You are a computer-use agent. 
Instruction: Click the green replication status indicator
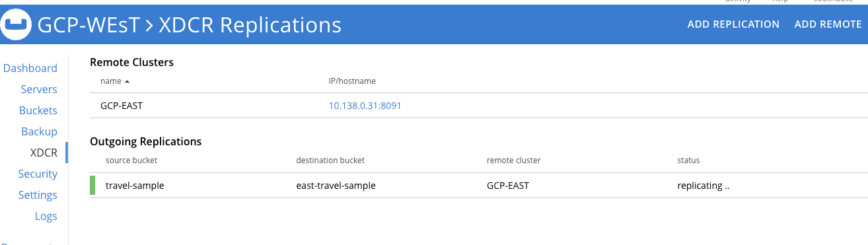click(92, 186)
